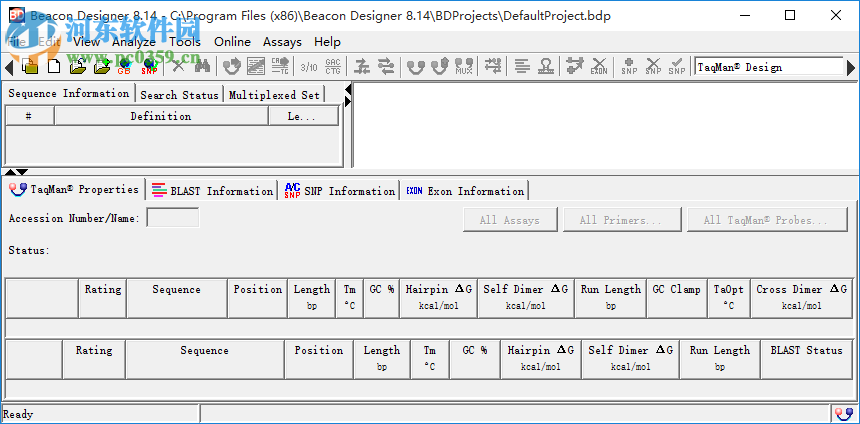
Task: Click the SNP checkmark icon
Action: point(677,67)
